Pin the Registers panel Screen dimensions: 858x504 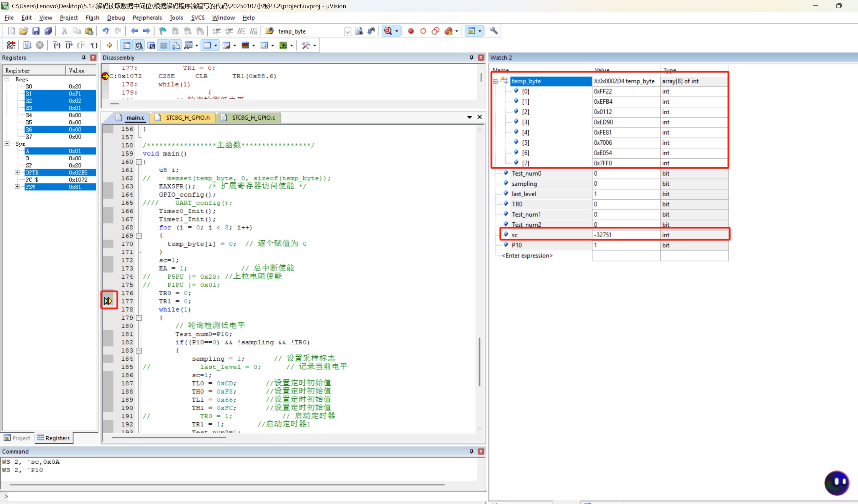(x=84, y=57)
